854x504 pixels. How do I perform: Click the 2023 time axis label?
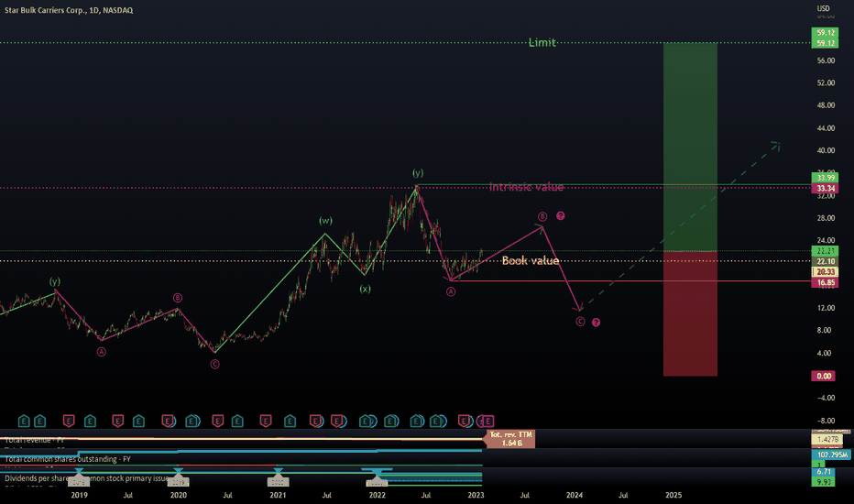476,495
